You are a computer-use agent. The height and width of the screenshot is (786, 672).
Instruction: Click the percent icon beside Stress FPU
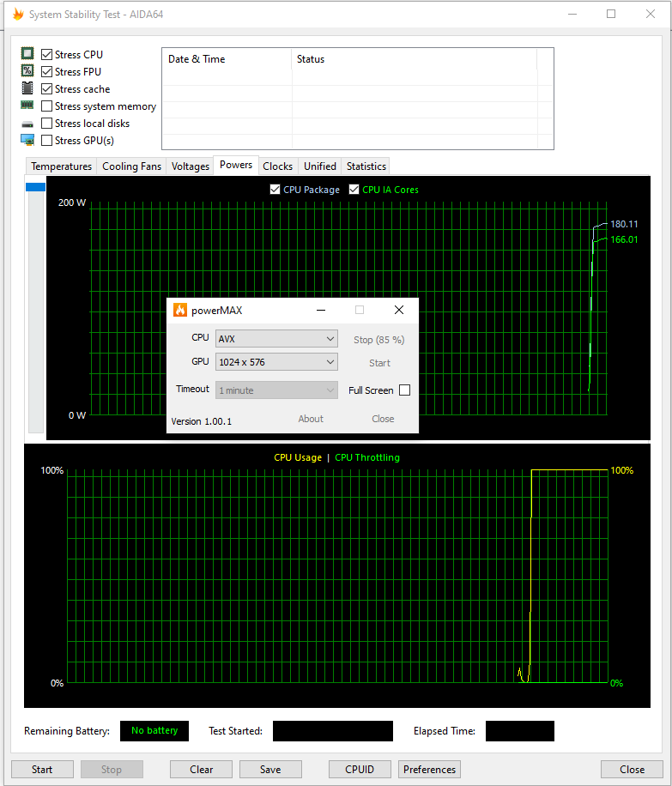[27, 70]
